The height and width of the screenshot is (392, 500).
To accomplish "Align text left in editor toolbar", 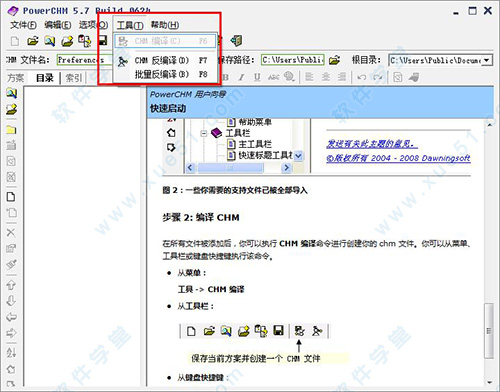I will pyautogui.click(x=309, y=77).
